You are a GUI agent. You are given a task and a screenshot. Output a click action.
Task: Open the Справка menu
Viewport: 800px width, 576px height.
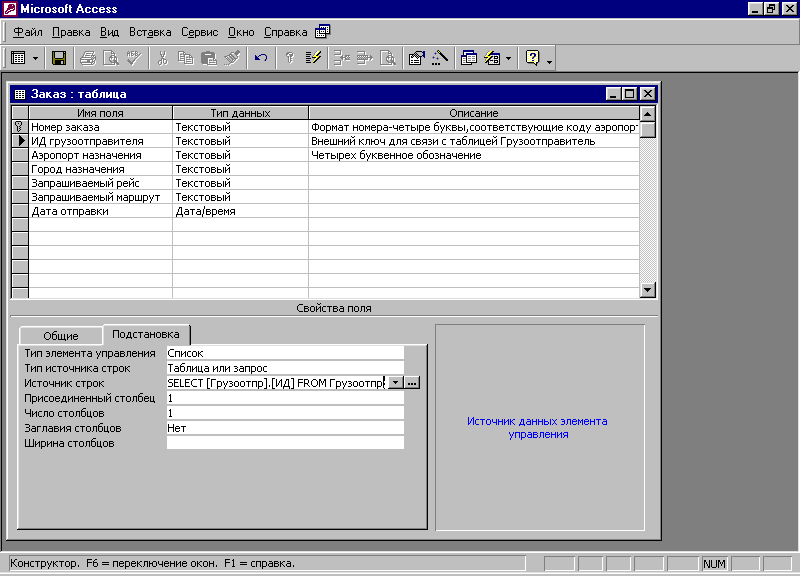285,32
